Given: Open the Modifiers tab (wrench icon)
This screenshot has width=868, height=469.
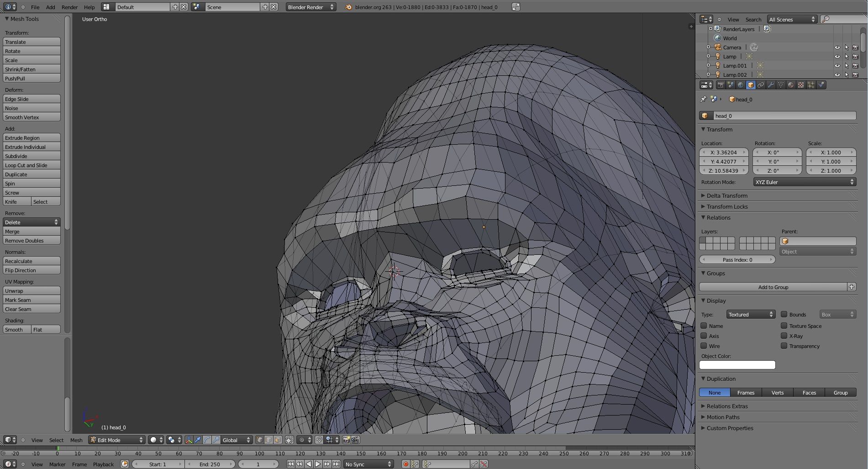Looking at the screenshot, I should point(771,85).
